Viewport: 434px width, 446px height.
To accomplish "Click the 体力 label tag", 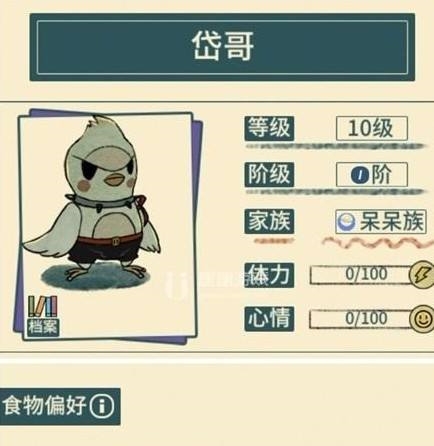I will 269,275.
